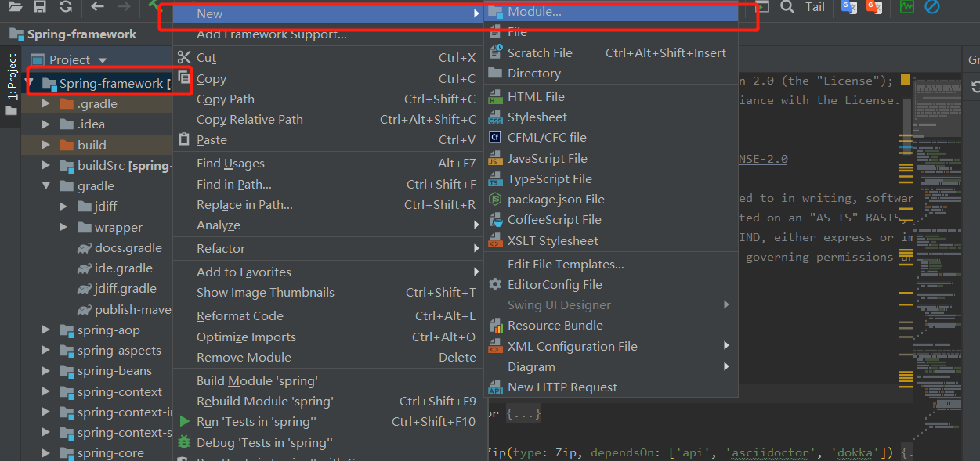This screenshot has height=461, width=980.
Task: Collapse the gradle folder arrow
Action: [46, 186]
